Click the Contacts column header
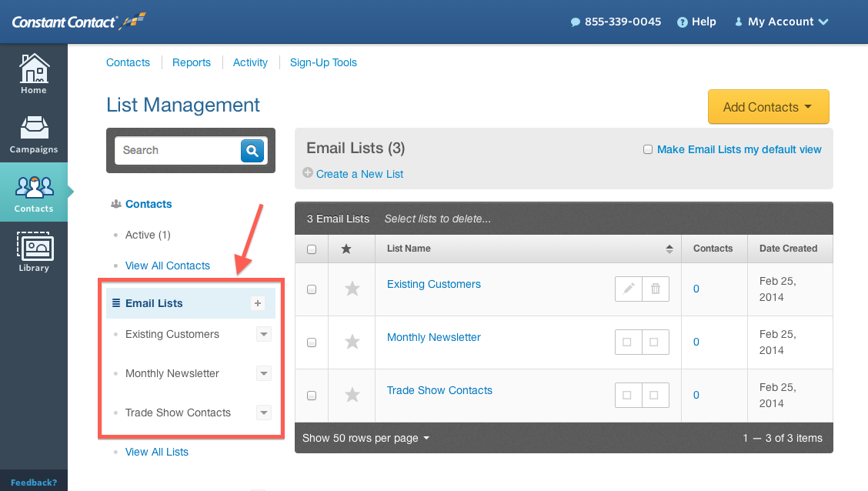 713,249
